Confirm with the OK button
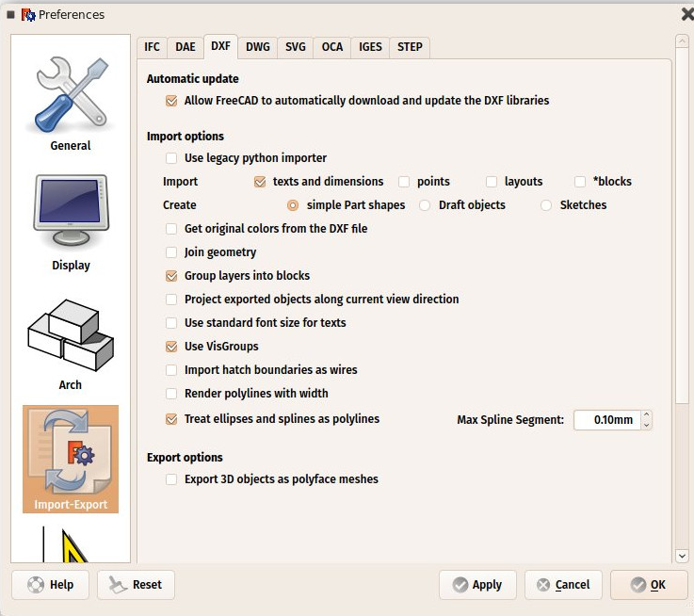The image size is (694, 616). tap(649, 585)
